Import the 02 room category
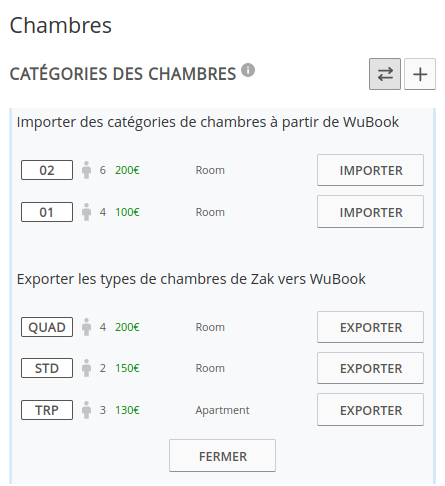 tap(370, 170)
